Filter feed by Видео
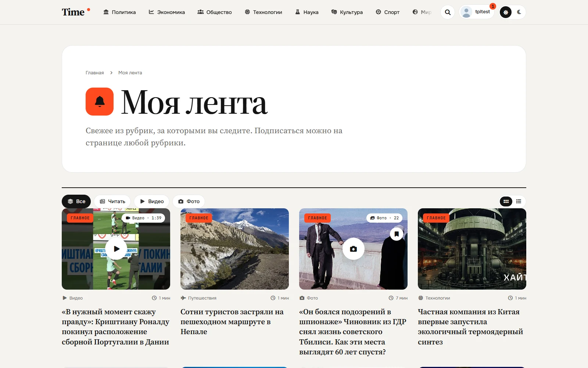This screenshot has width=588, height=368. pos(152,201)
